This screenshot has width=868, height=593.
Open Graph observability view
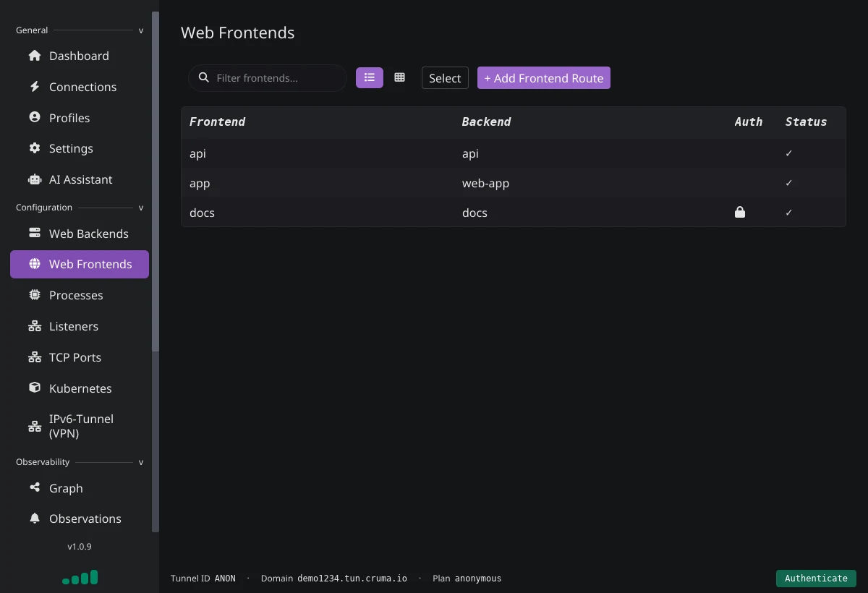point(80,488)
